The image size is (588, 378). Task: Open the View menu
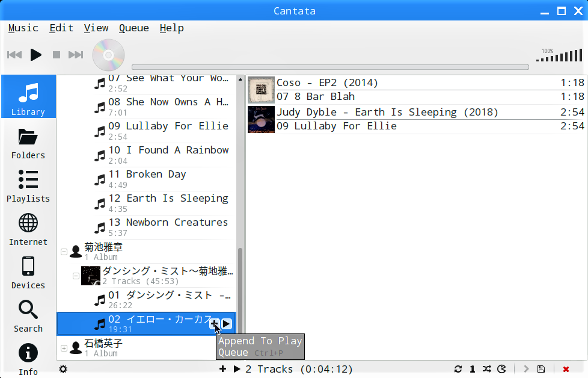96,28
